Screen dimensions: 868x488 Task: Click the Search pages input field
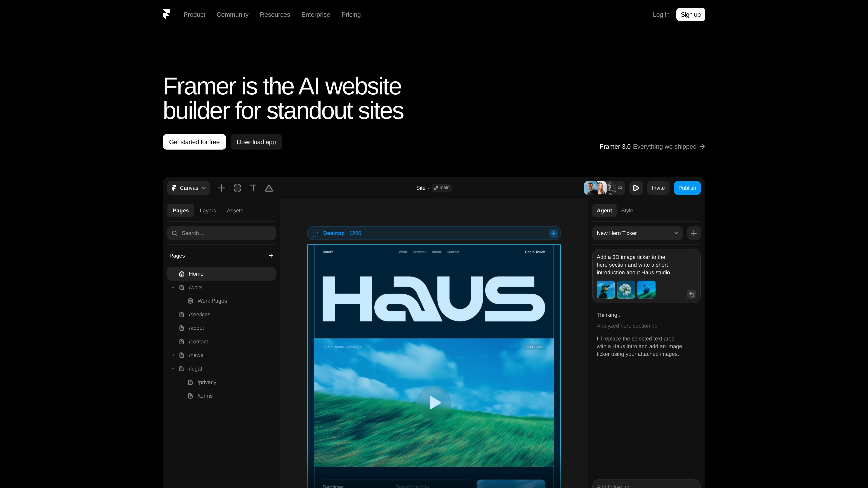221,233
